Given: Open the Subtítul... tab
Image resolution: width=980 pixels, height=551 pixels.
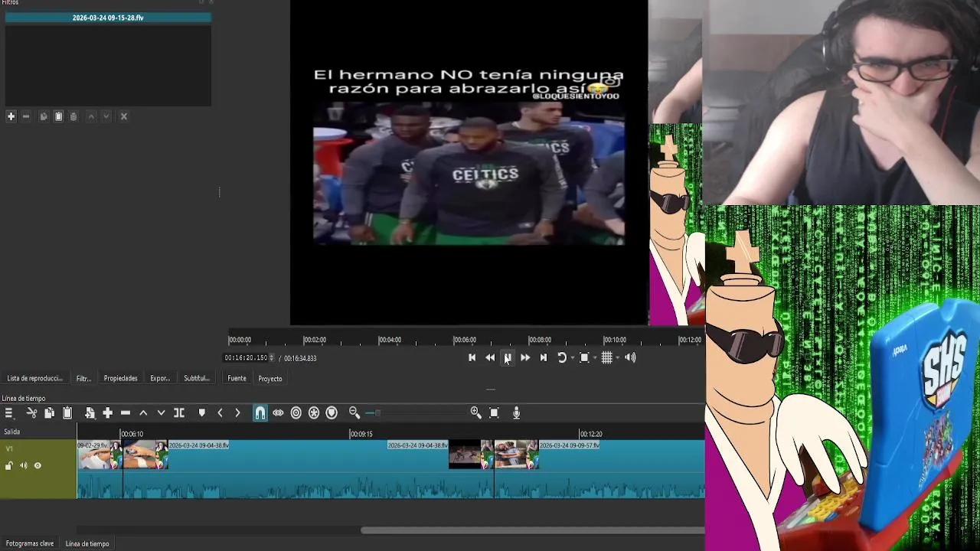Looking at the screenshot, I should click(x=196, y=379).
